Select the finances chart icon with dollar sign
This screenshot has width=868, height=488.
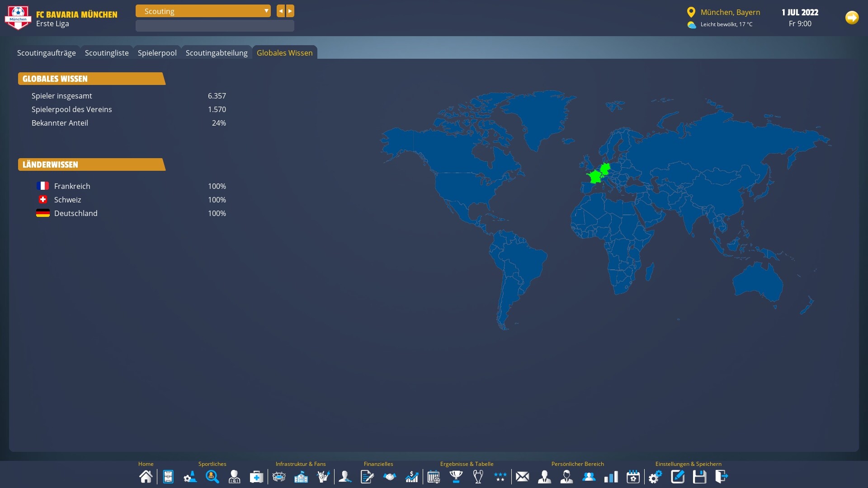411,477
